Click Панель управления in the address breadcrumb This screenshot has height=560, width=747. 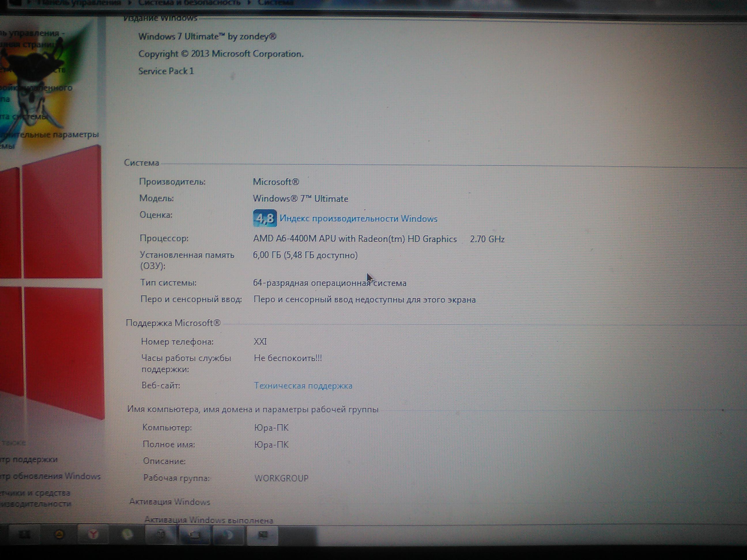pyautogui.click(x=79, y=3)
